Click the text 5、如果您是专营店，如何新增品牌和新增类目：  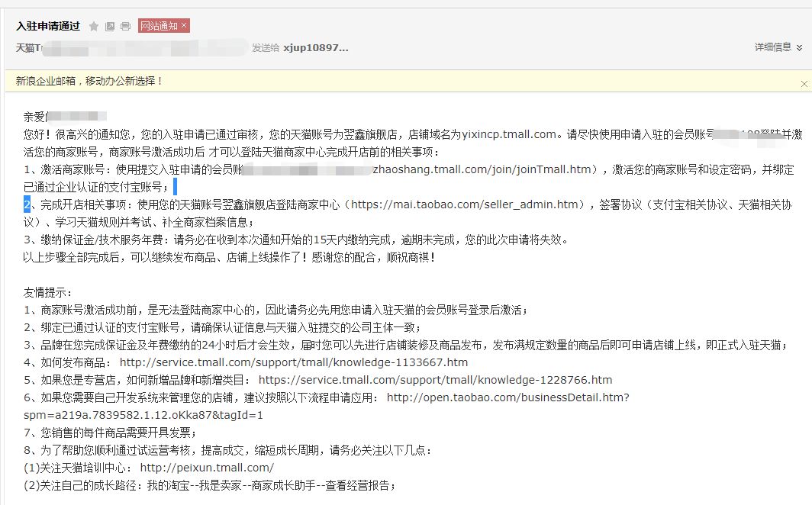pyautogui.click(x=137, y=381)
